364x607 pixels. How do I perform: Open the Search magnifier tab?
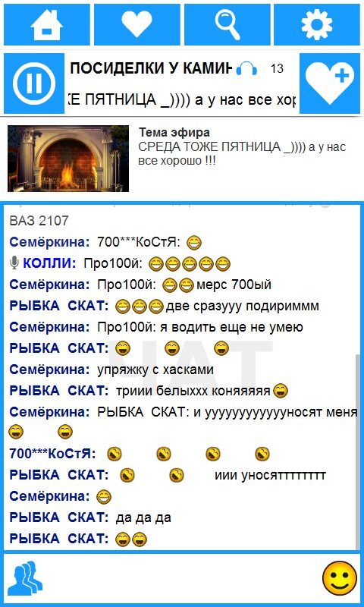point(227,25)
